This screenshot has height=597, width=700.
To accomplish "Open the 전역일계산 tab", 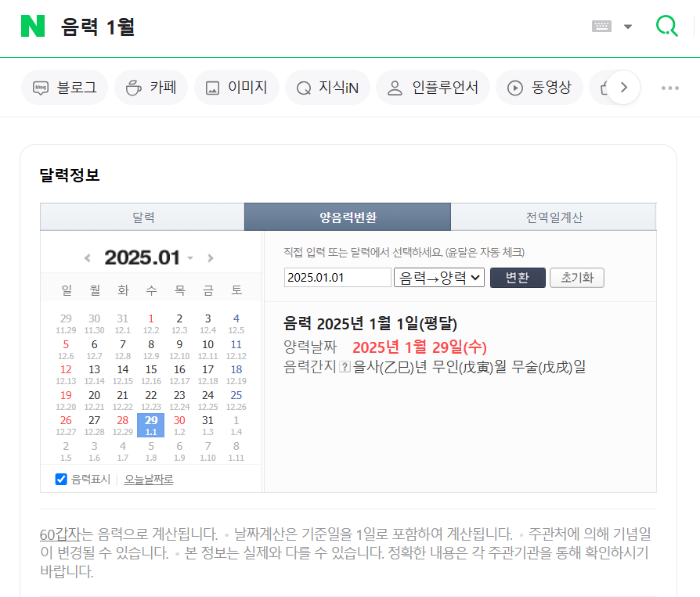I will 554,217.
